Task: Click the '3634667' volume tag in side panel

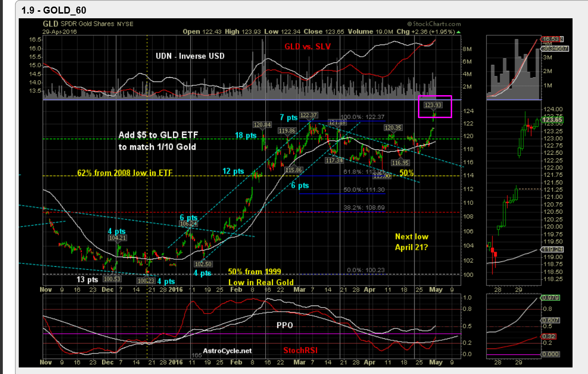Action: tap(555, 48)
